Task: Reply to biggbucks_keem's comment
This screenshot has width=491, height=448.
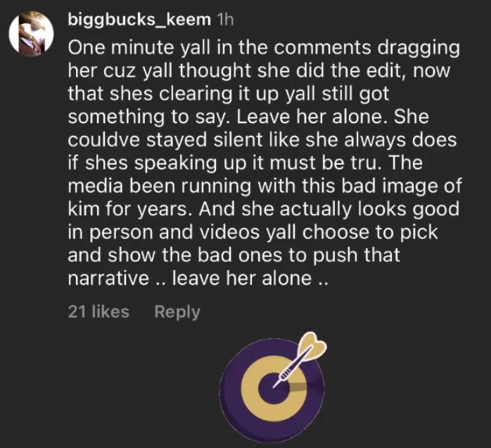Action: 177,312
